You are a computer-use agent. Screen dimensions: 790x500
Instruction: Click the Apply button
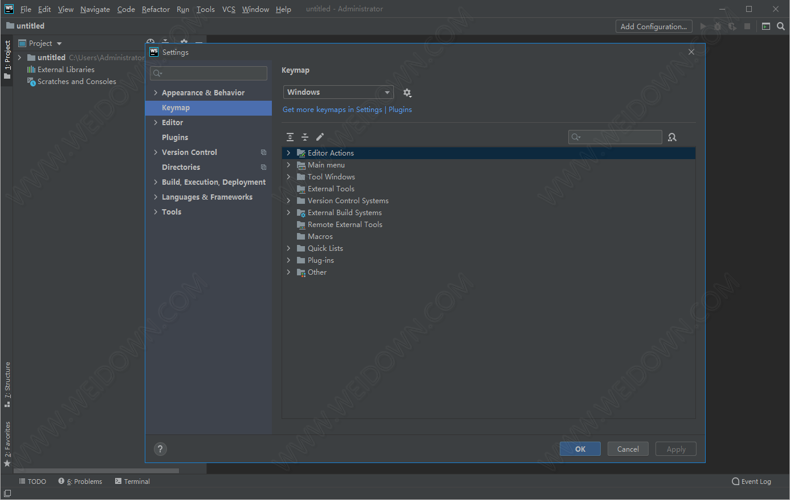[x=676, y=449]
